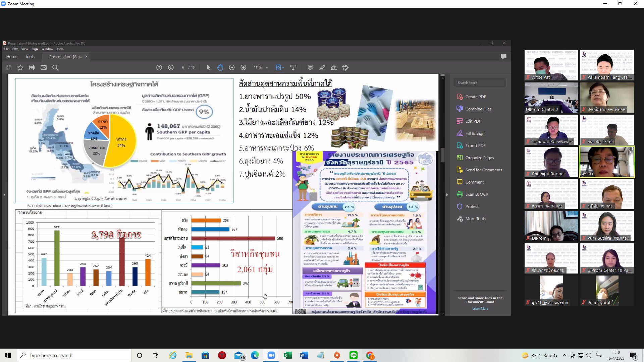Viewport: 644px width, 362px height.
Task: Open LINE app from the taskbar
Action: (354, 355)
